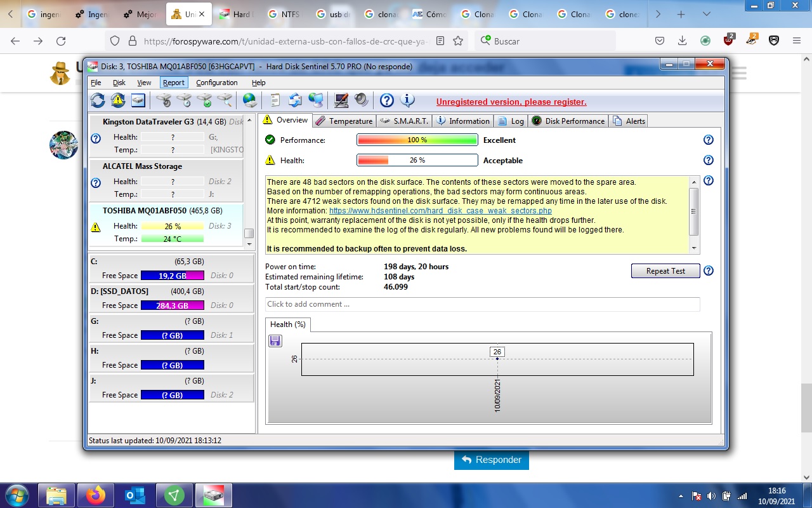The width and height of the screenshot is (812, 508).
Task: Click the refresh-with-warning toolbar icon
Action: pos(118,100)
